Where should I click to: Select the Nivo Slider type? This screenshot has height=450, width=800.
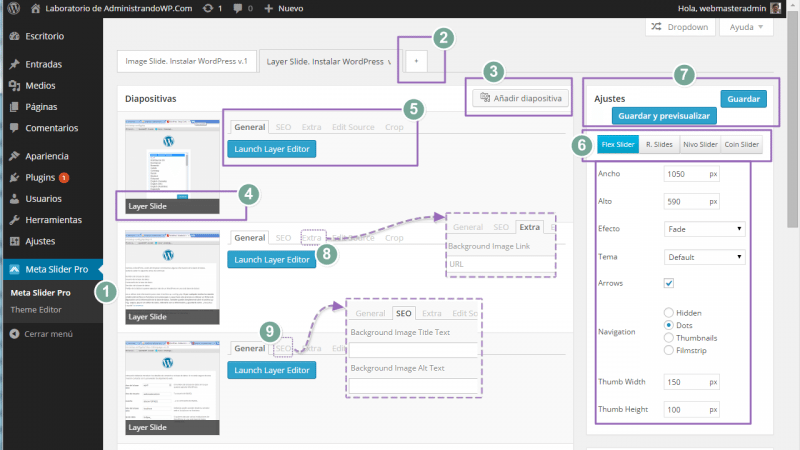point(700,144)
